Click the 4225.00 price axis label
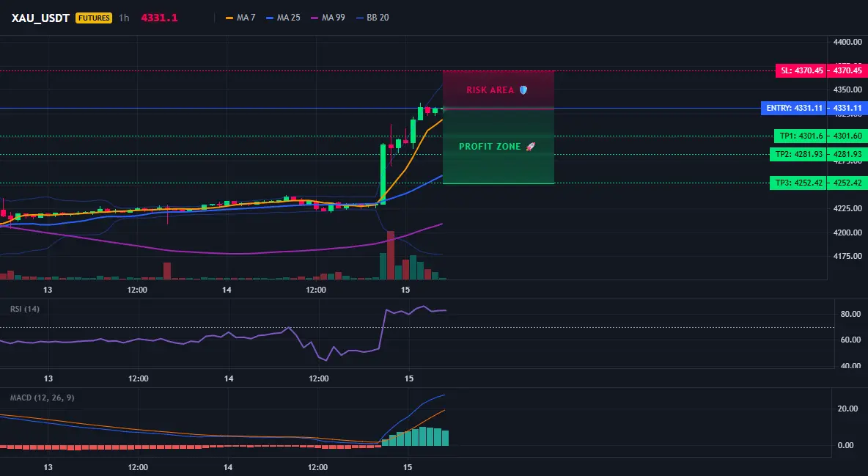The image size is (868, 476). [x=847, y=208]
